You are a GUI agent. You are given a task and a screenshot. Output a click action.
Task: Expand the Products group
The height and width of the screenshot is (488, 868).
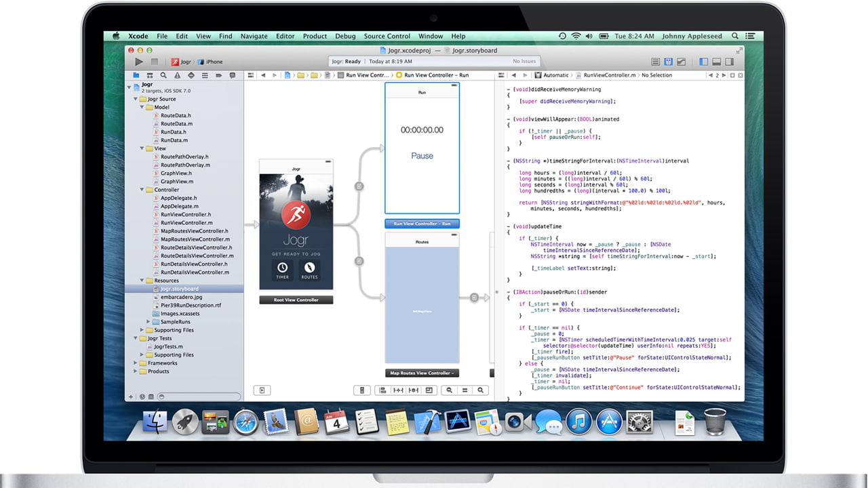point(136,371)
